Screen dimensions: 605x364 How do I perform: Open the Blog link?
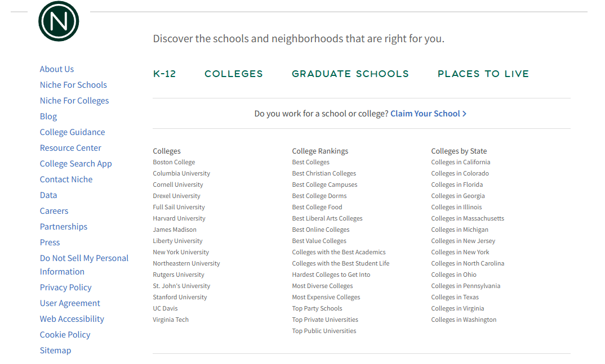(48, 116)
